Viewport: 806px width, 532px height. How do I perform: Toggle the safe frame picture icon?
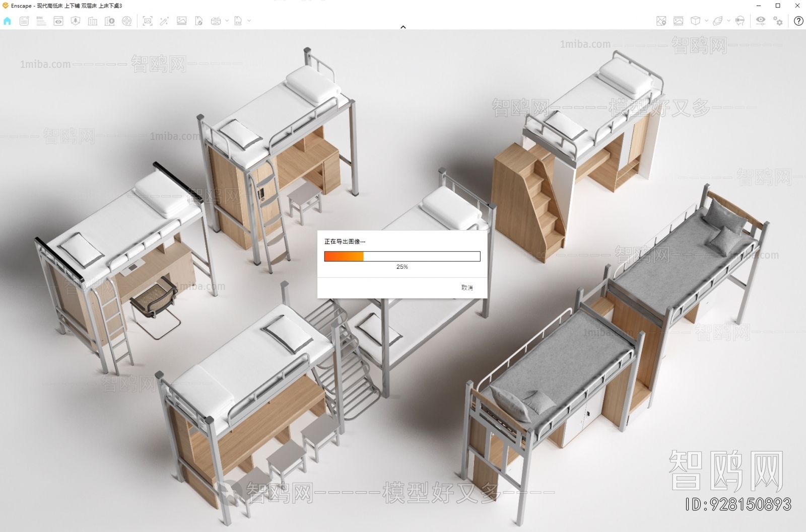tap(679, 21)
